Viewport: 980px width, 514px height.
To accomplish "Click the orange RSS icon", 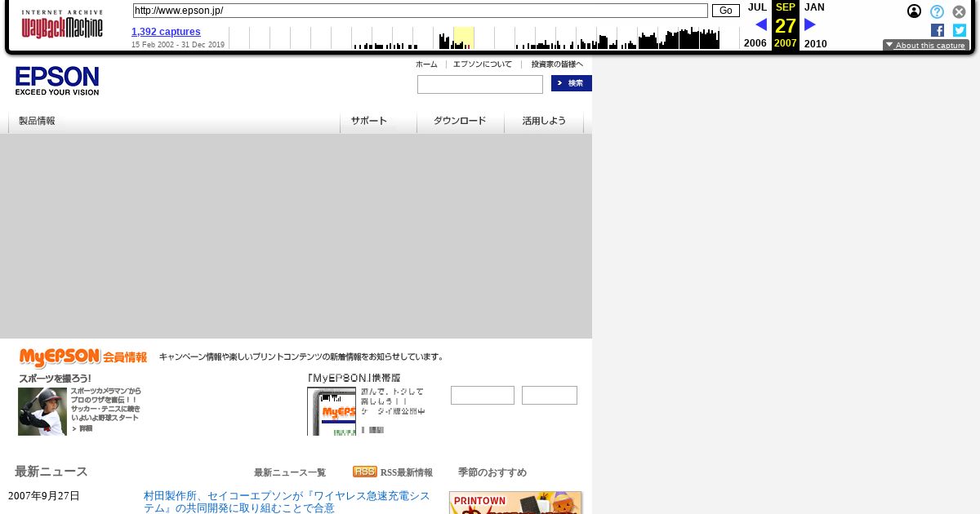I will tap(365, 472).
